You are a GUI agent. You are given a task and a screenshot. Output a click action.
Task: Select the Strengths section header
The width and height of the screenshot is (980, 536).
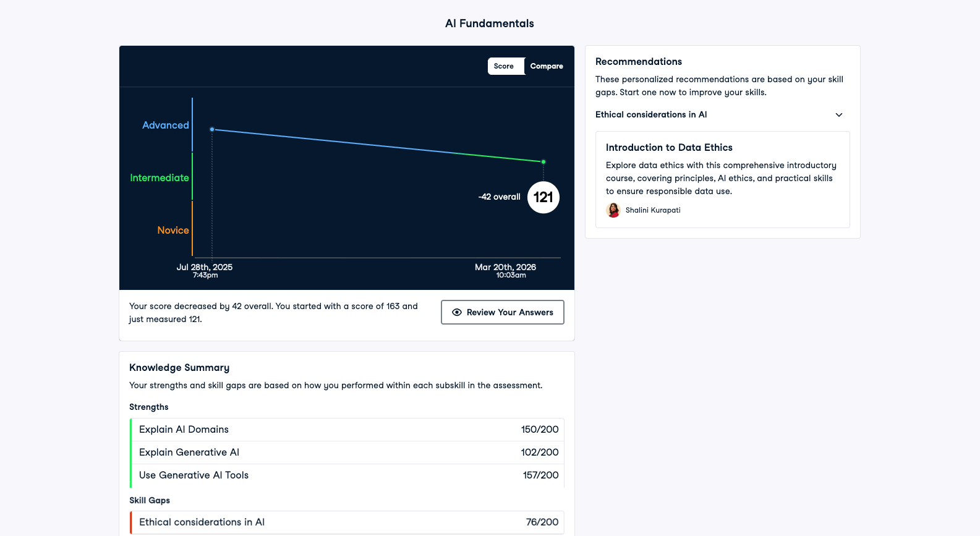(x=148, y=407)
